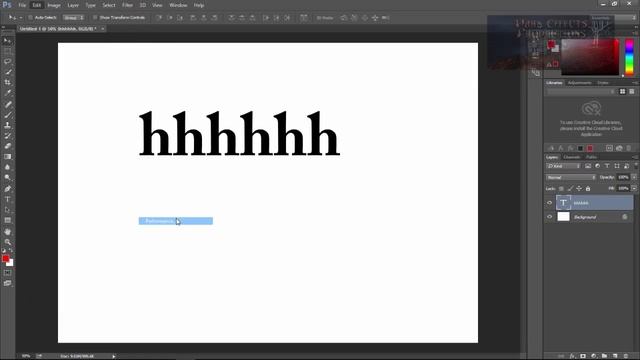This screenshot has height=360, width=640.
Task: Switch to the Adjustments tab
Action: coord(580,83)
